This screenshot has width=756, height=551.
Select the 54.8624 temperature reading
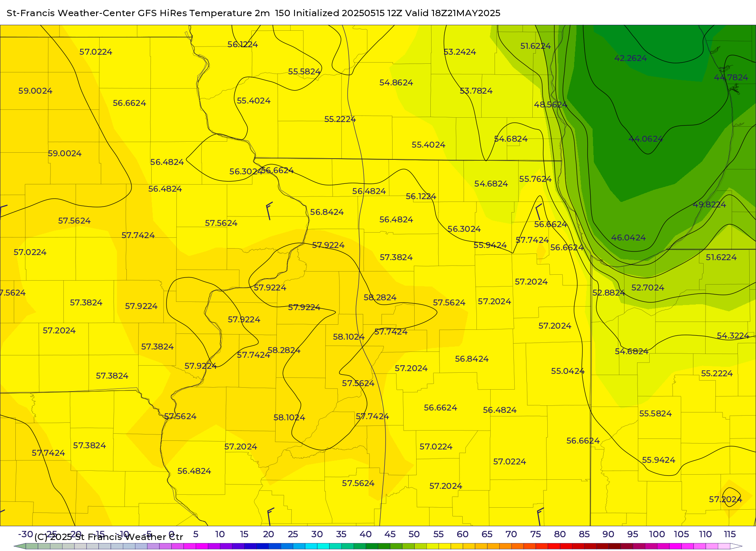396,83
